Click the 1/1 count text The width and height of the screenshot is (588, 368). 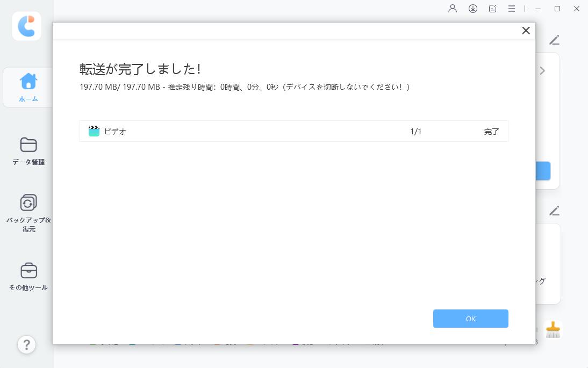click(415, 132)
